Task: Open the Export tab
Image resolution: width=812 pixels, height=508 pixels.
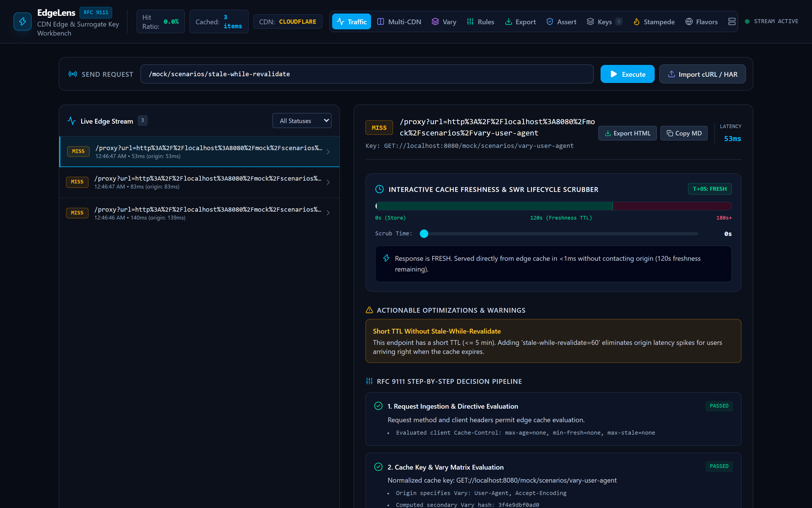Action: (520, 22)
